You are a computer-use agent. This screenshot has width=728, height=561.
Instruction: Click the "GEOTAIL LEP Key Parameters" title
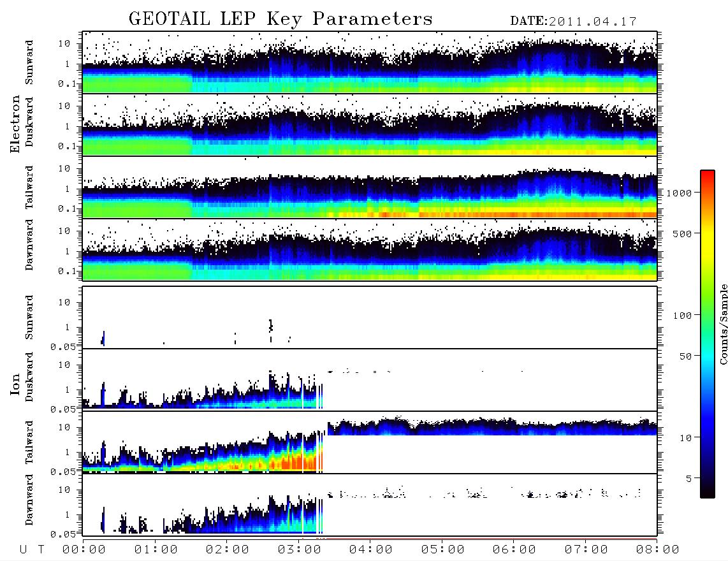coord(280,19)
